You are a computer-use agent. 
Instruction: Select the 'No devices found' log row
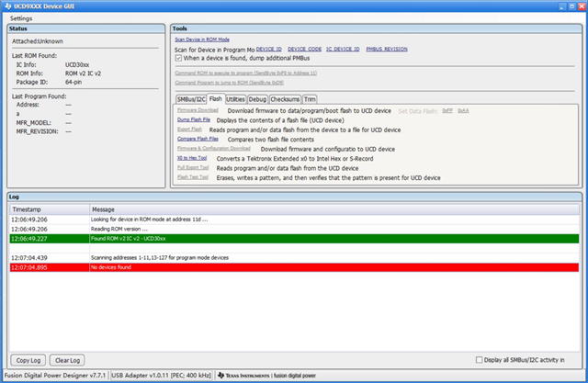point(294,267)
